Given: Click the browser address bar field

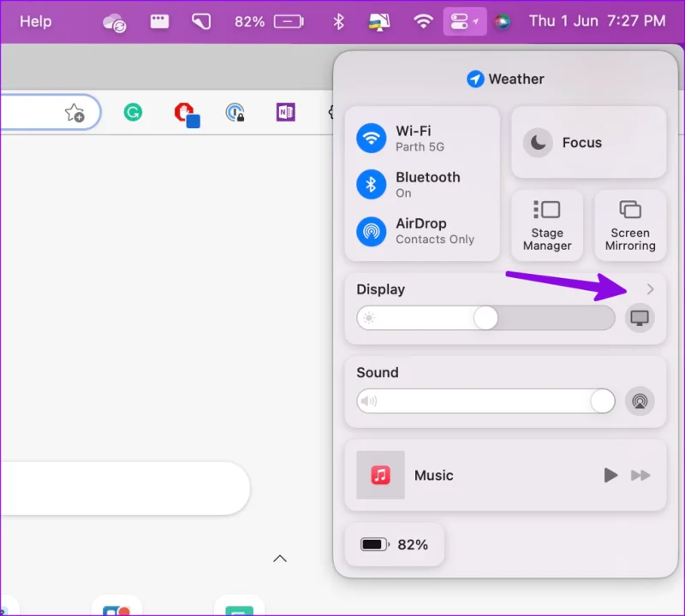Looking at the screenshot, I should click(x=51, y=112).
